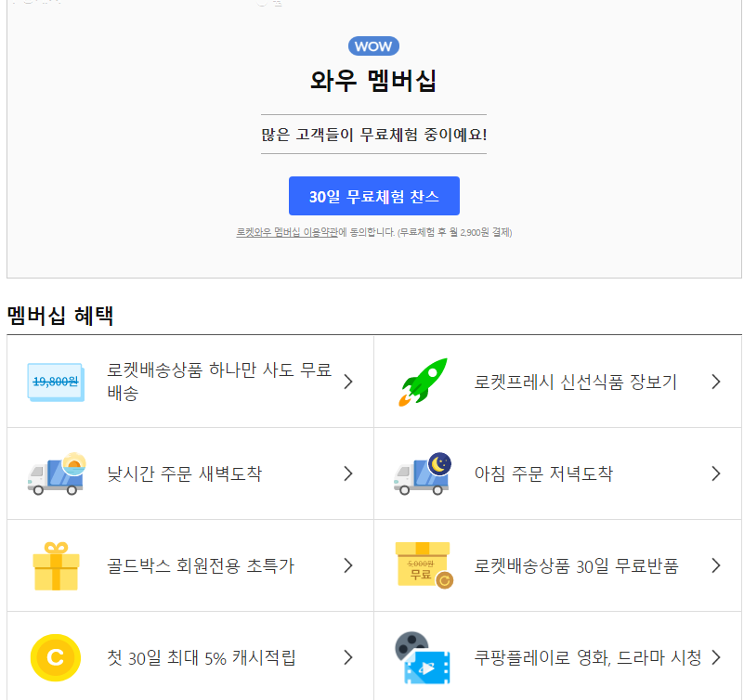Click the moon delivery truck icon
The height and width of the screenshot is (700, 744).
pos(423,473)
